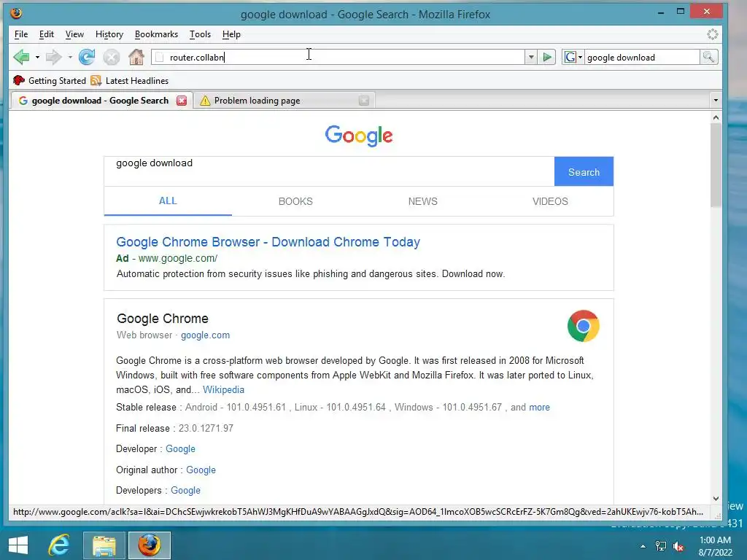The width and height of the screenshot is (747, 560).
Task: Click the page icon in address bar
Action: [160, 57]
